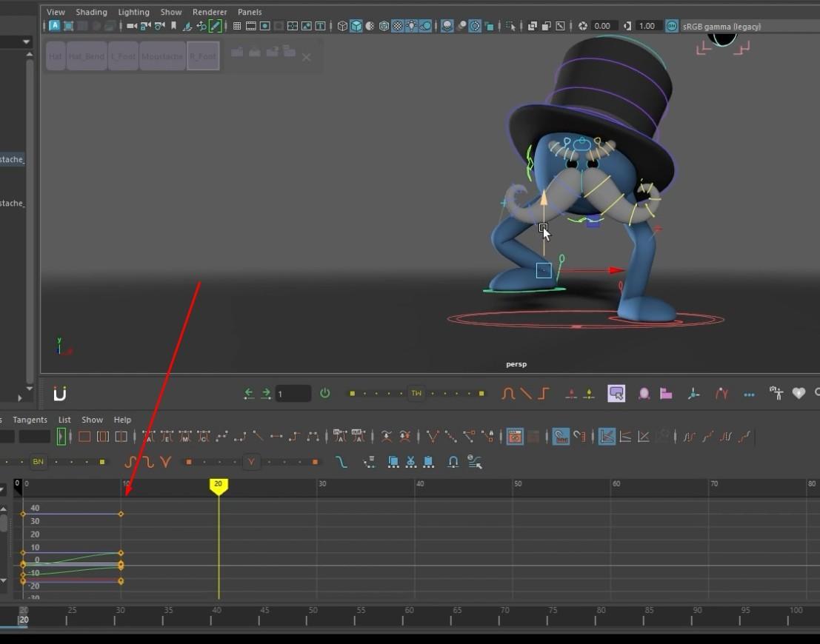Click the TW tweener slider button
Viewport: 820px width, 644px height.
pyautogui.click(x=416, y=393)
